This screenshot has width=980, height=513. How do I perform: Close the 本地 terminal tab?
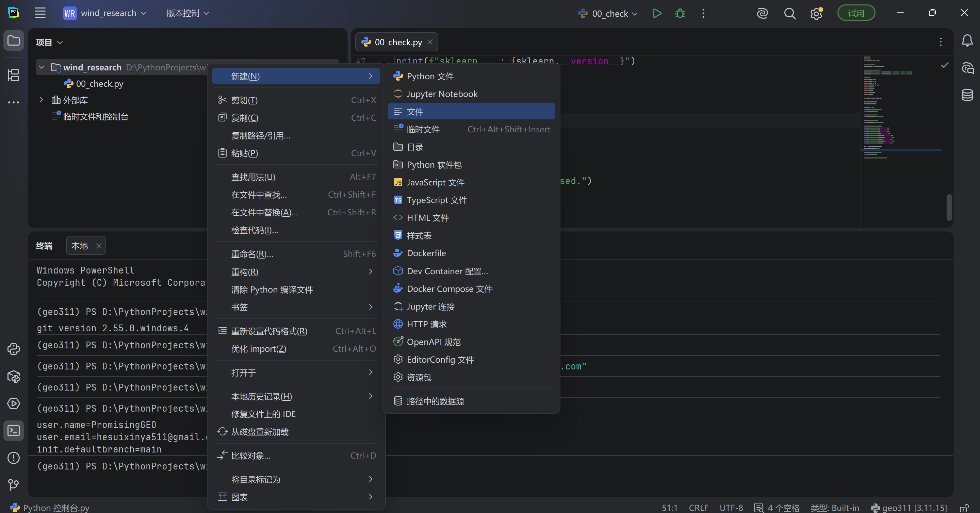(99, 246)
